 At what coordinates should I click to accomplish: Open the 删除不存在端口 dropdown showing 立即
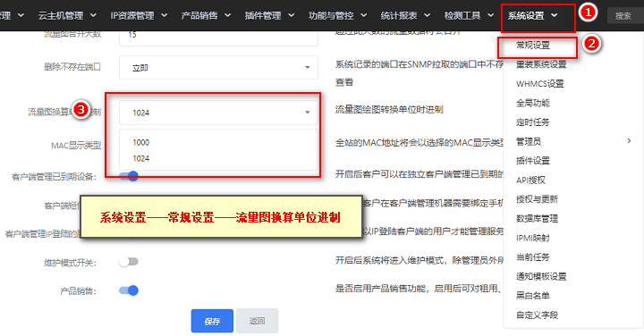pos(218,67)
